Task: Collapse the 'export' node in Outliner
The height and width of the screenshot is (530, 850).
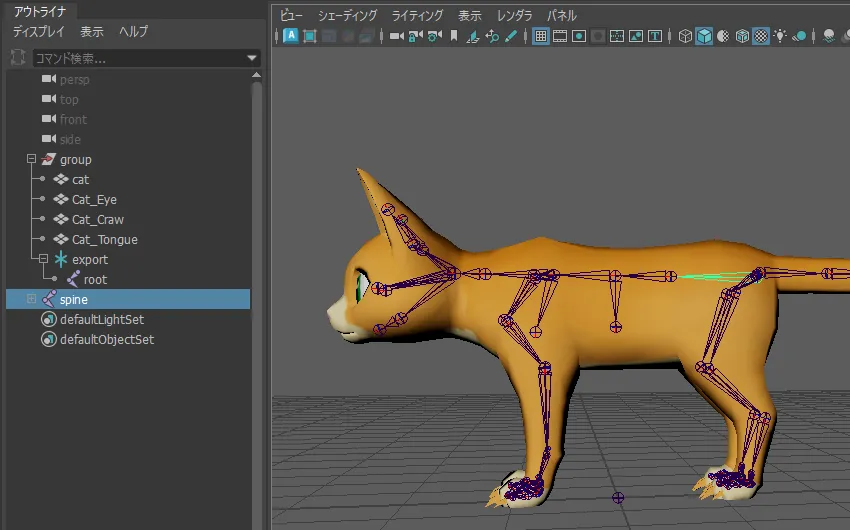Action: click(43, 259)
